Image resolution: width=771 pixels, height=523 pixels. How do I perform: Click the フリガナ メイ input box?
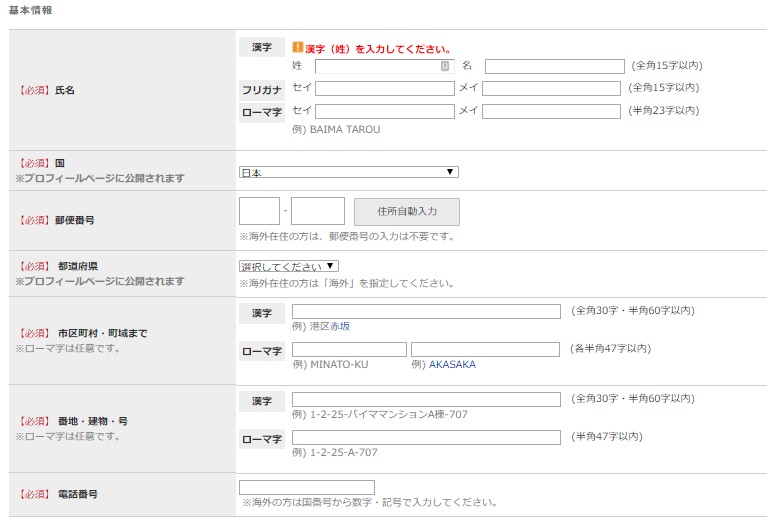tap(551, 88)
